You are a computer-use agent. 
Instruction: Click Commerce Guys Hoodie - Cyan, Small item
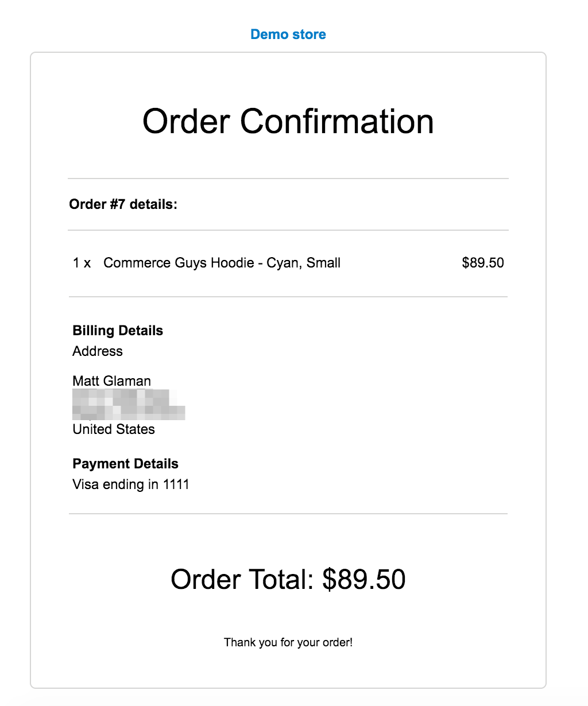222,263
